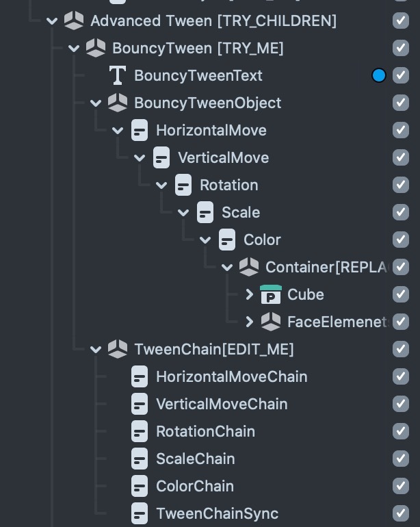Click the scene object icon for BouncyTweenObject
The height and width of the screenshot is (527, 420).
(118, 103)
